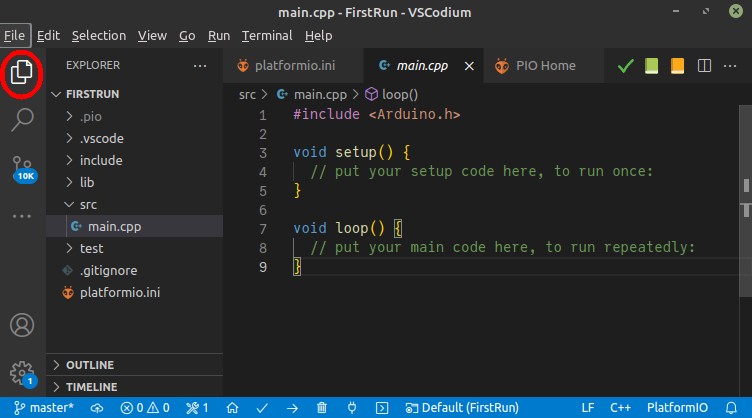Expand the include folder

(100, 160)
